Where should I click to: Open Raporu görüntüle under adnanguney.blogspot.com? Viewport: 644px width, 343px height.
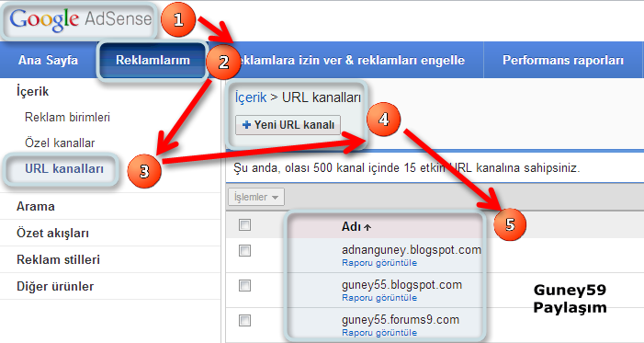[379, 263]
